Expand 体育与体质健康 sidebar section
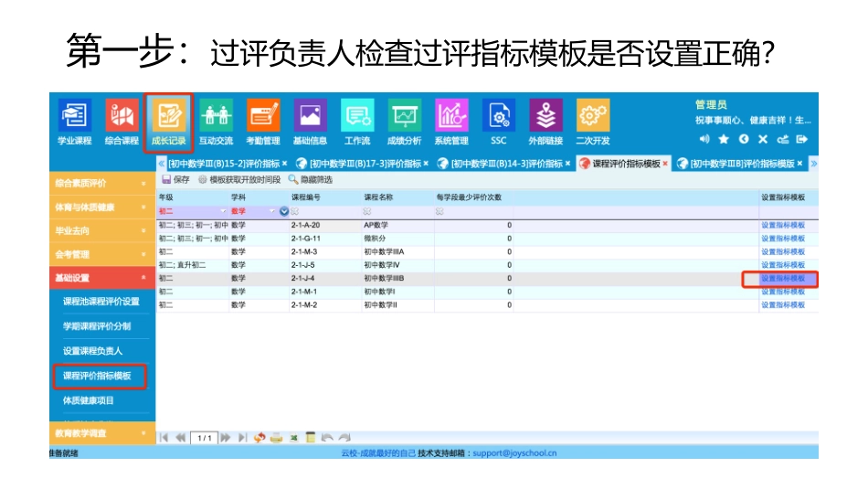 (101, 207)
